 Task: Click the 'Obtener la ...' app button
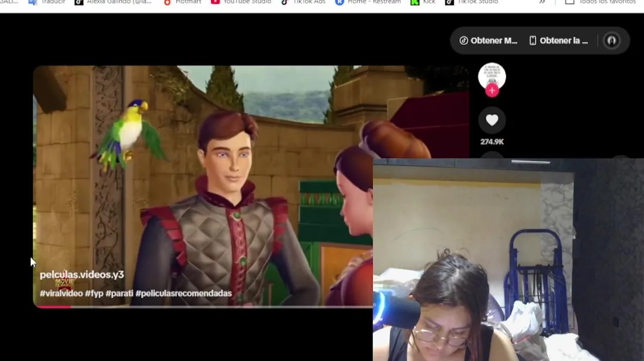pos(558,41)
